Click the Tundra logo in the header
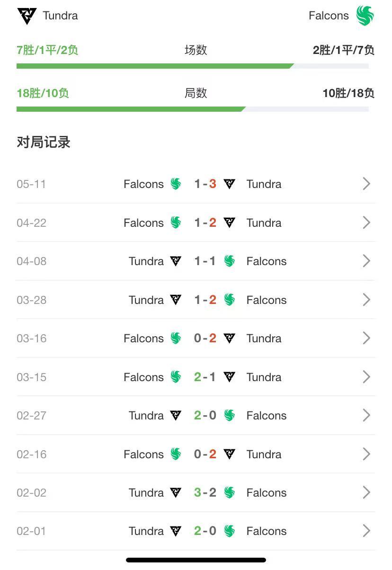392x570 pixels. [x=27, y=16]
